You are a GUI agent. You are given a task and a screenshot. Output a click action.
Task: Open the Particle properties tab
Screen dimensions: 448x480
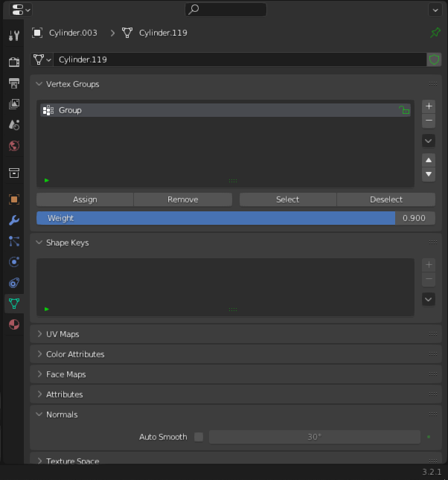(x=14, y=241)
